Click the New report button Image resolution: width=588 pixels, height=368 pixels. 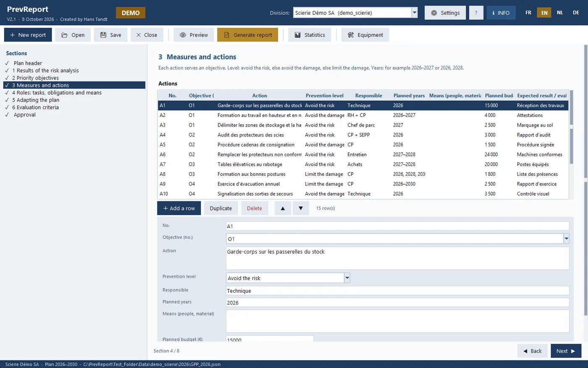pyautogui.click(x=28, y=35)
